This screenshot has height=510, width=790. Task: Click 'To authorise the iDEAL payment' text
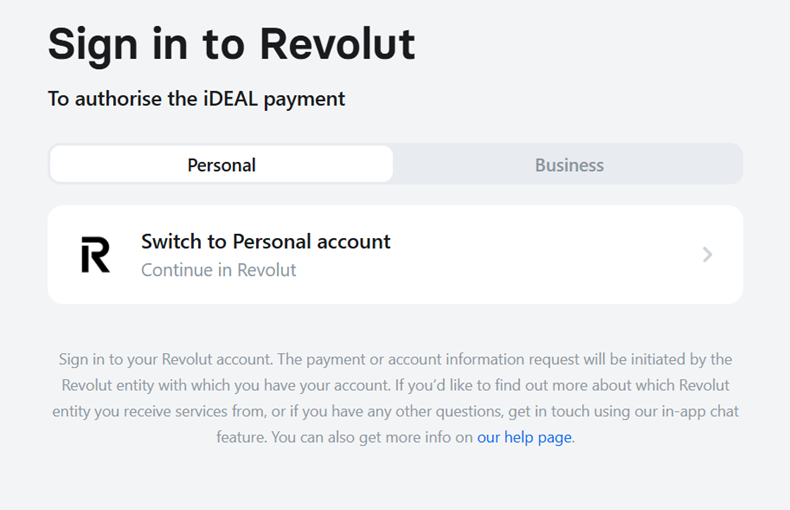196,99
